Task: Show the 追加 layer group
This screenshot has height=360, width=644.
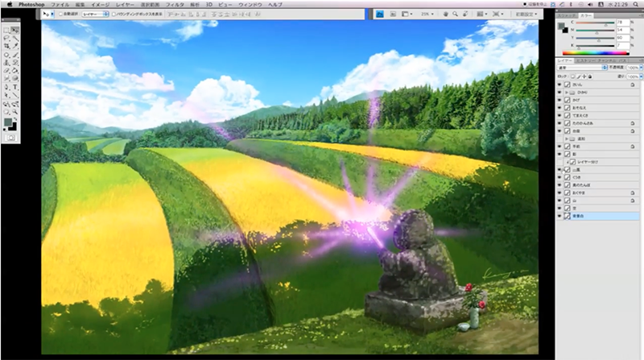Action: (x=559, y=139)
